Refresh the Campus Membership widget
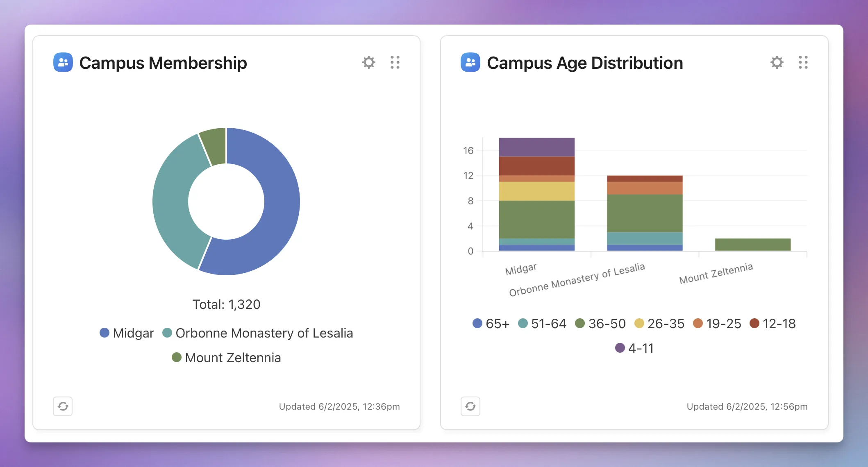The image size is (868, 467). point(63,406)
